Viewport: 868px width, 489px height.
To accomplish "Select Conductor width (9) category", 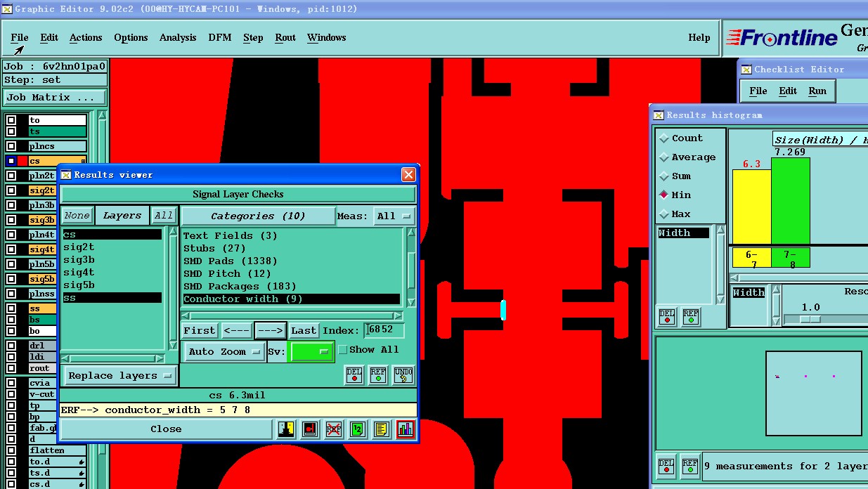I will (x=292, y=299).
